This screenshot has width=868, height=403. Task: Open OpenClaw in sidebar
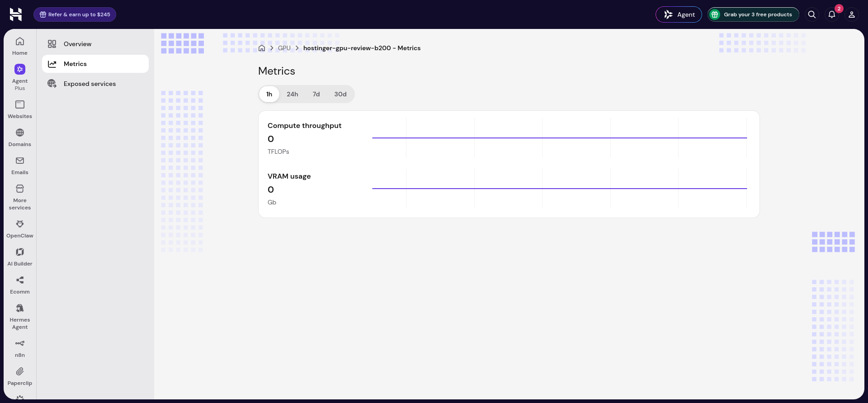coord(20,229)
